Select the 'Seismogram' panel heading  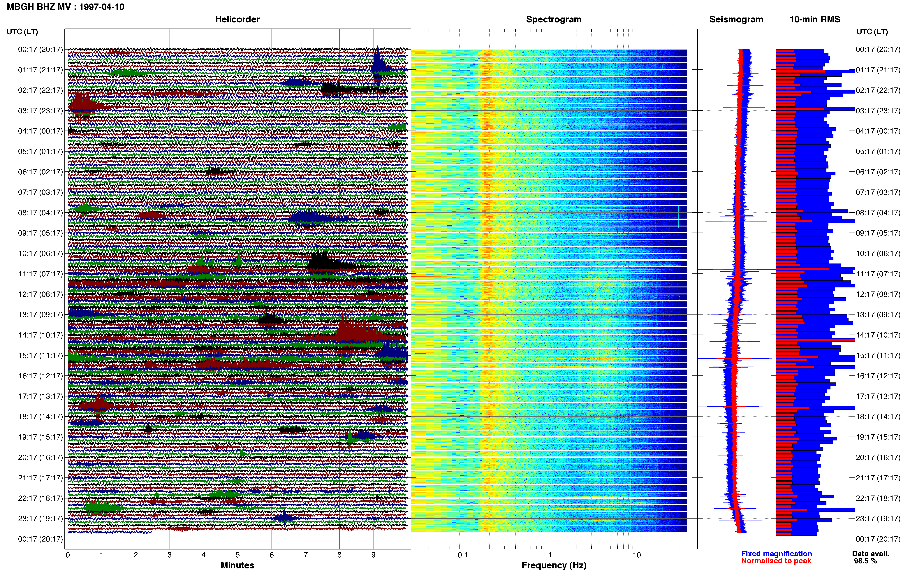point(736,19)
